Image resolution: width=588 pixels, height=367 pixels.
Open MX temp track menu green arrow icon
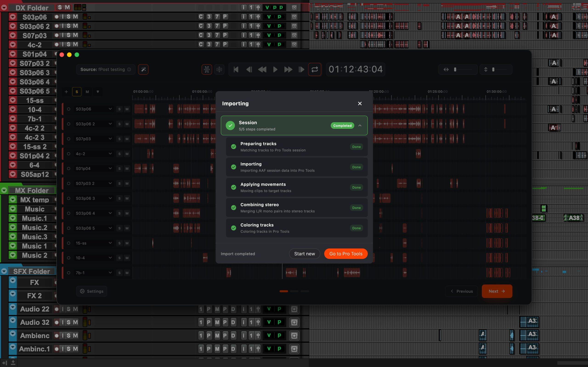click(x=13, y=200)
